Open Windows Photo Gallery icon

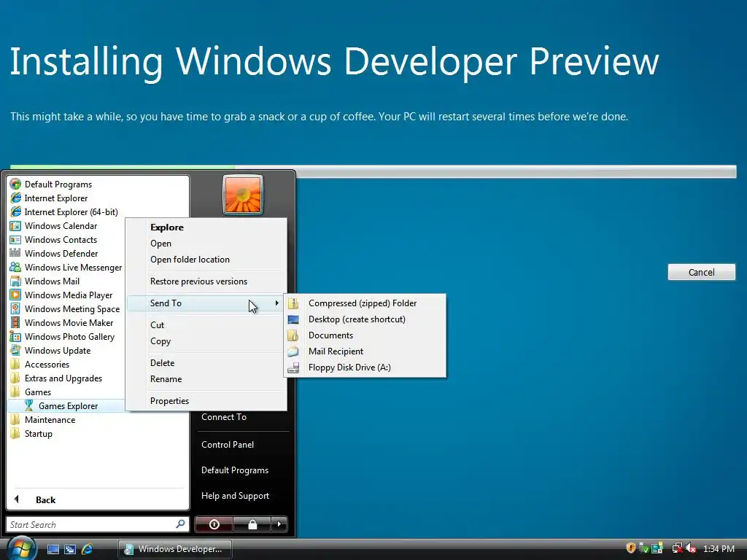[x=16, y=336]
